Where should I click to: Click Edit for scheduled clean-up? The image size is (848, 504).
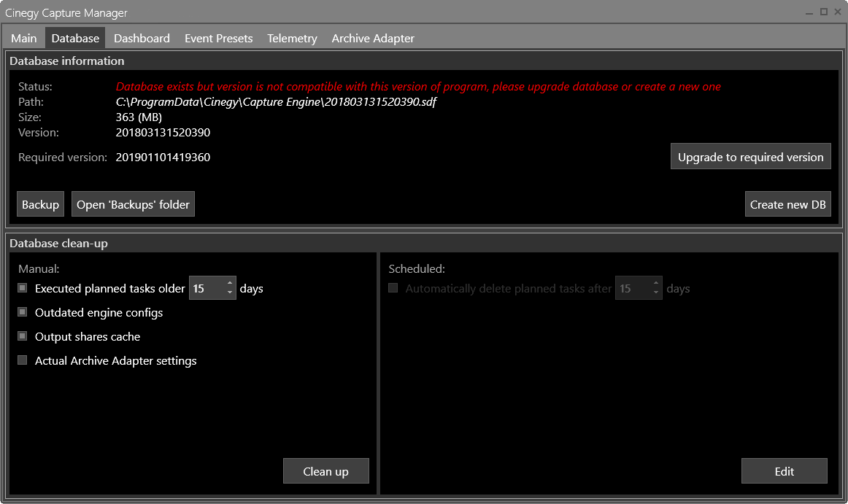785,472
